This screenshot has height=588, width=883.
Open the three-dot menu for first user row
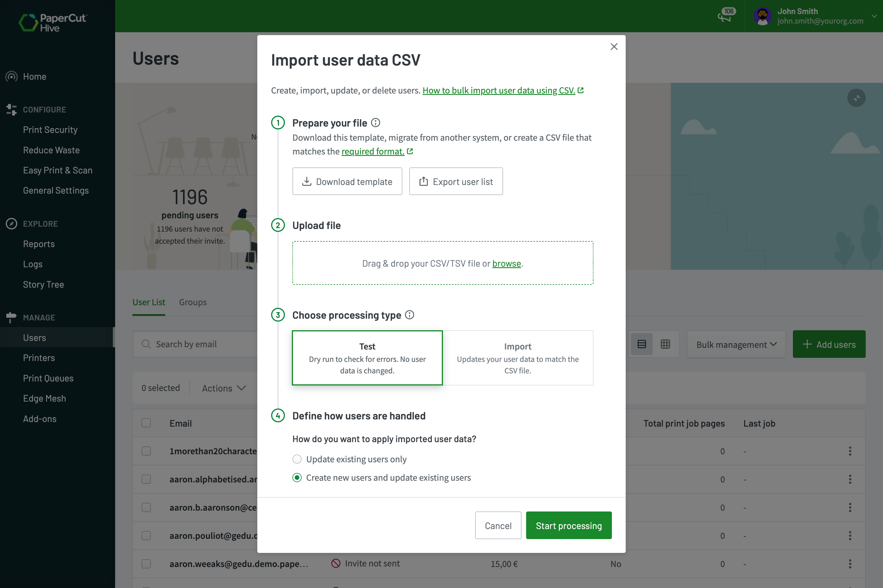coord(850,451)
